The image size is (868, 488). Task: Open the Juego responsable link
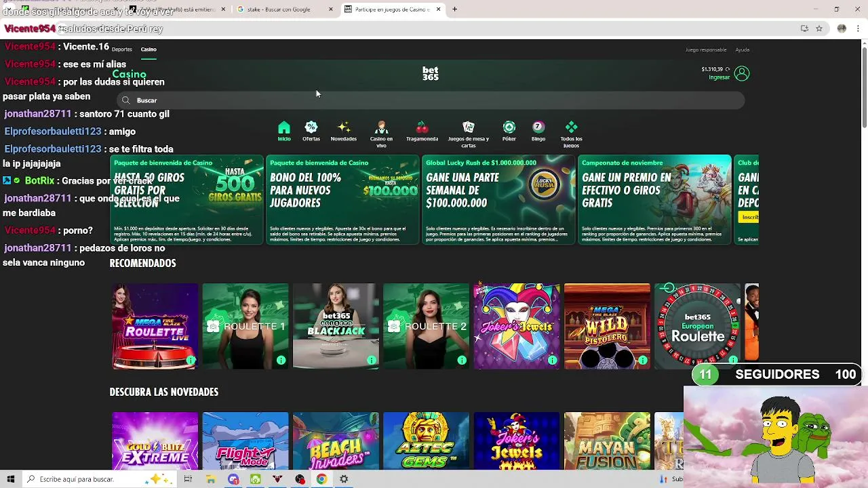[x=706, y=49]
